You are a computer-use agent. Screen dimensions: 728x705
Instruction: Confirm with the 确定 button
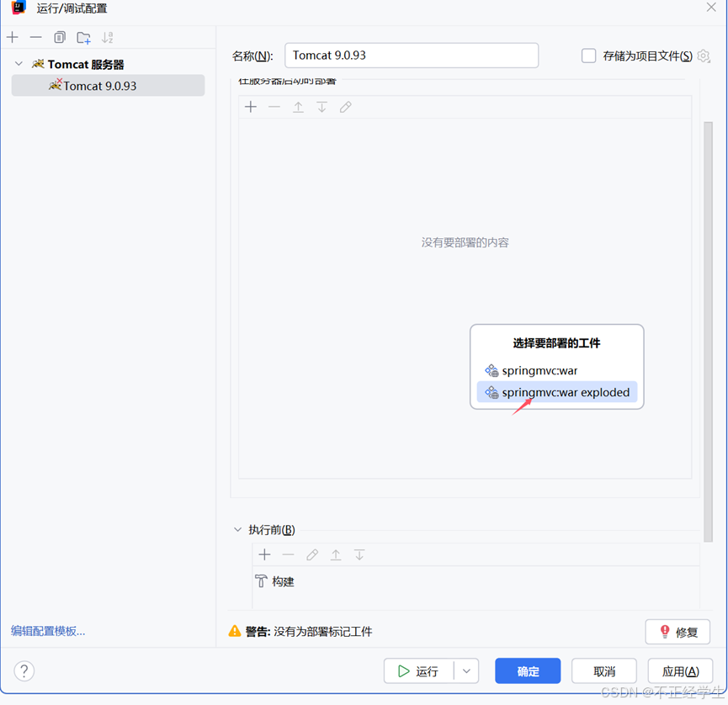(x=528, y=671)
